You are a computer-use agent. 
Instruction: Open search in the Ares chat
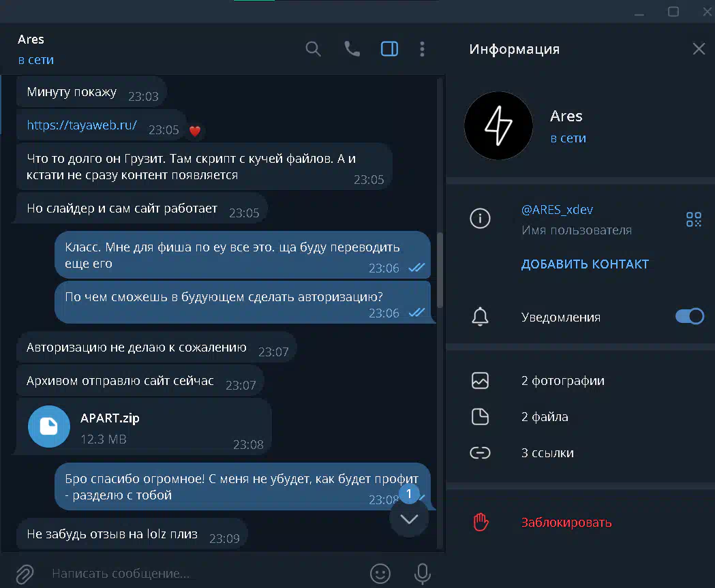point(313,49)
